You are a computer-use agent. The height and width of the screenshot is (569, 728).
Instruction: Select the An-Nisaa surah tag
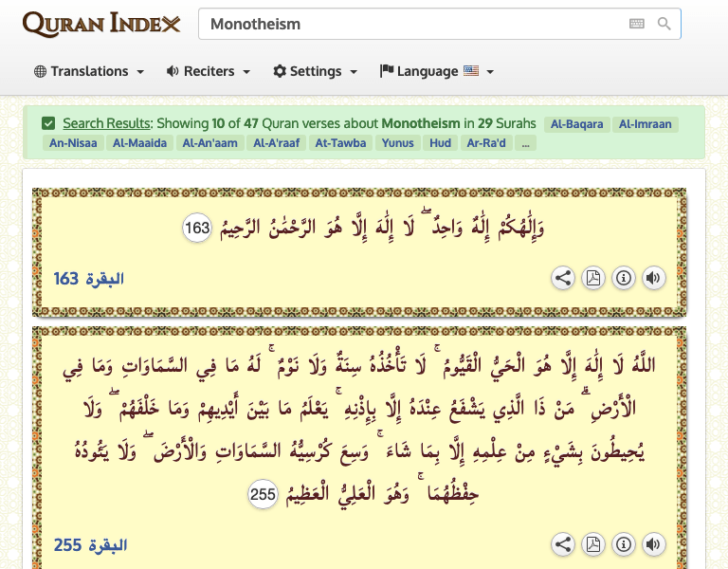pos(73,143)
